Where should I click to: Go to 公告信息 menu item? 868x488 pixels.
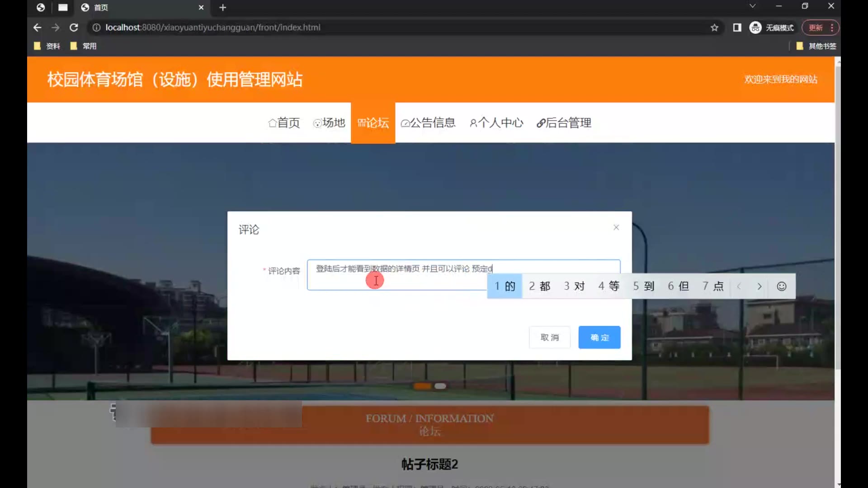pos(428,123)
